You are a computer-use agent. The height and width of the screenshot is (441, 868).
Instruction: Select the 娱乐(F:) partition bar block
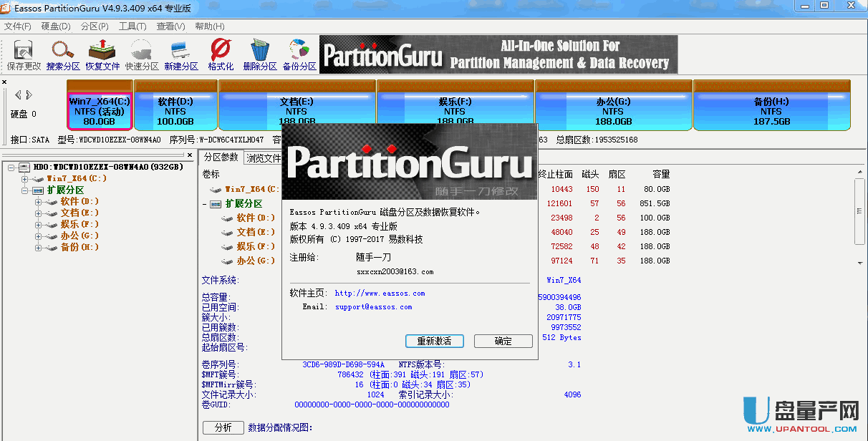point(455,106)
